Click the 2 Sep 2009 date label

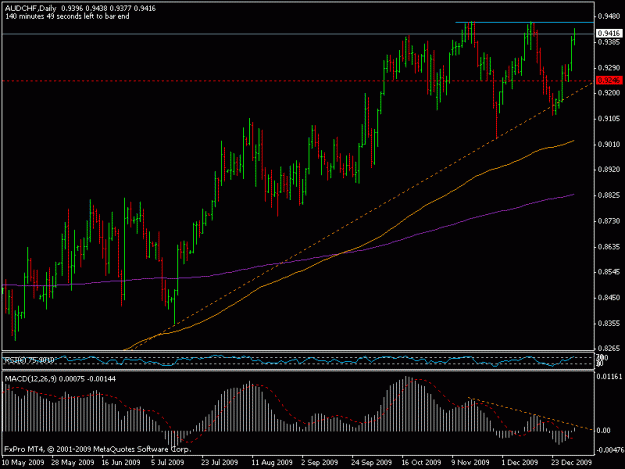pos(320,462)
